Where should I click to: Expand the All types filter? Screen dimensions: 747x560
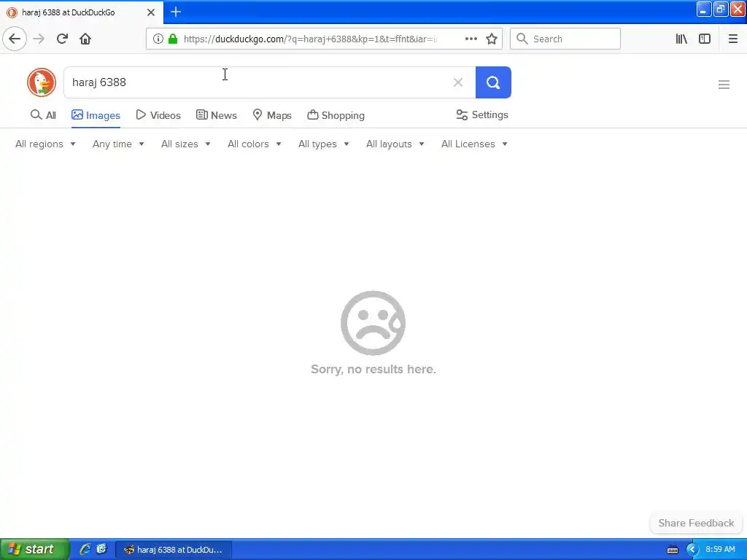click(x=323, y=144)
